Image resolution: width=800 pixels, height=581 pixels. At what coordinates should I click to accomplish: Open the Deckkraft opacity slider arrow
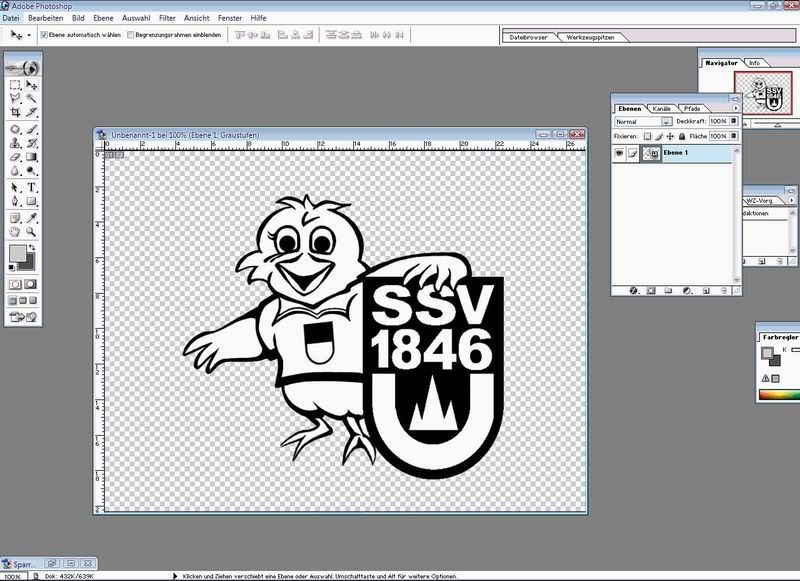(734, 121)
